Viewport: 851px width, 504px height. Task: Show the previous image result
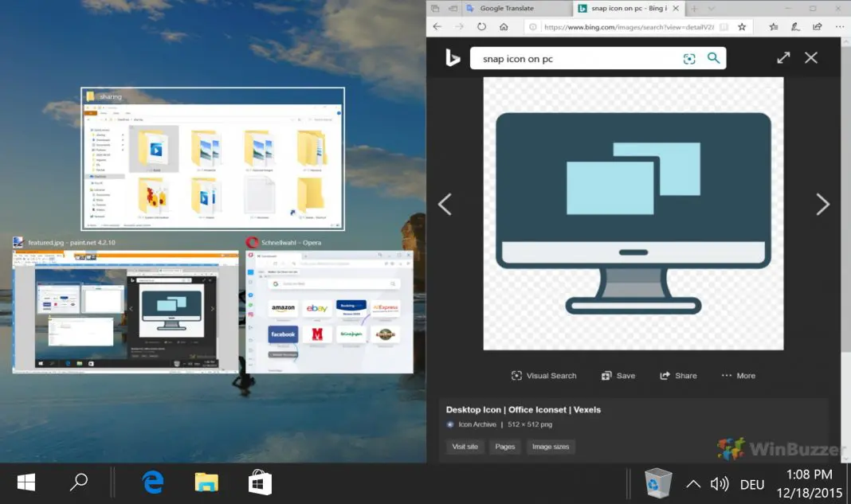pyautogui.click(x=445, y=205)
